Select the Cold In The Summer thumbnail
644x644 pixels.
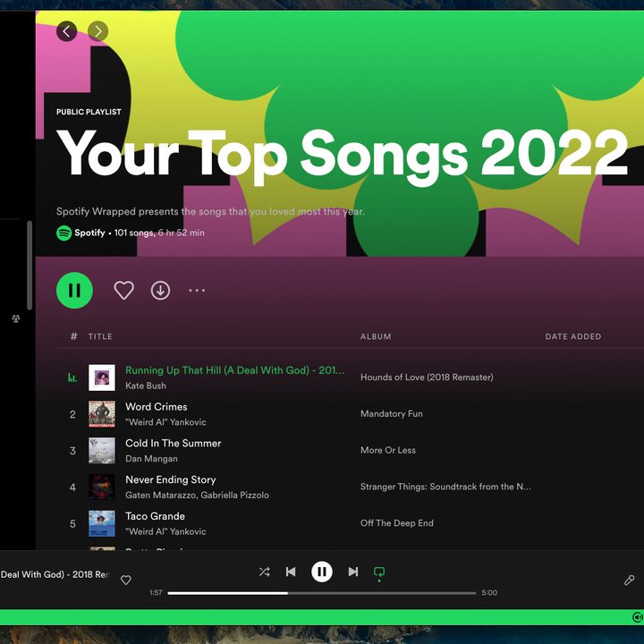click(x=102, y=451)
